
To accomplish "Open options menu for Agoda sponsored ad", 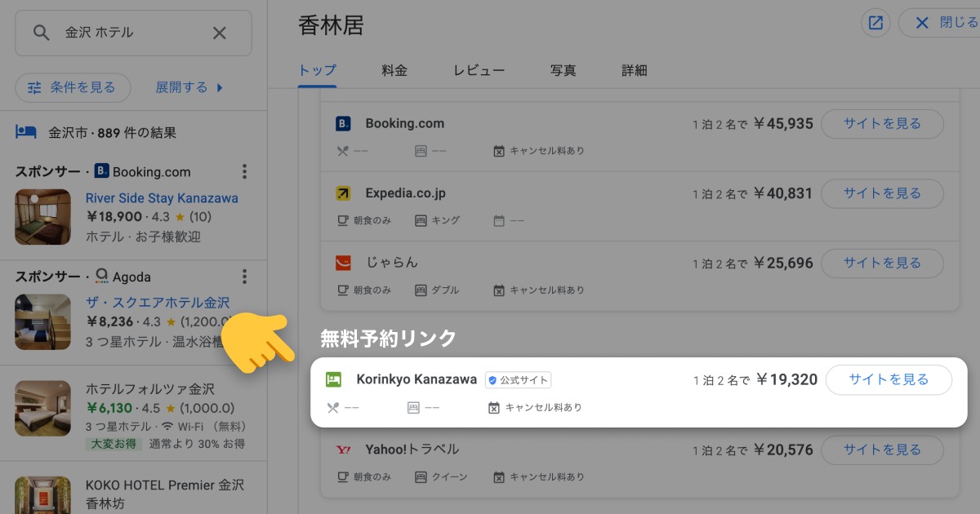I will pyautogui.click(x=244, y=277).
